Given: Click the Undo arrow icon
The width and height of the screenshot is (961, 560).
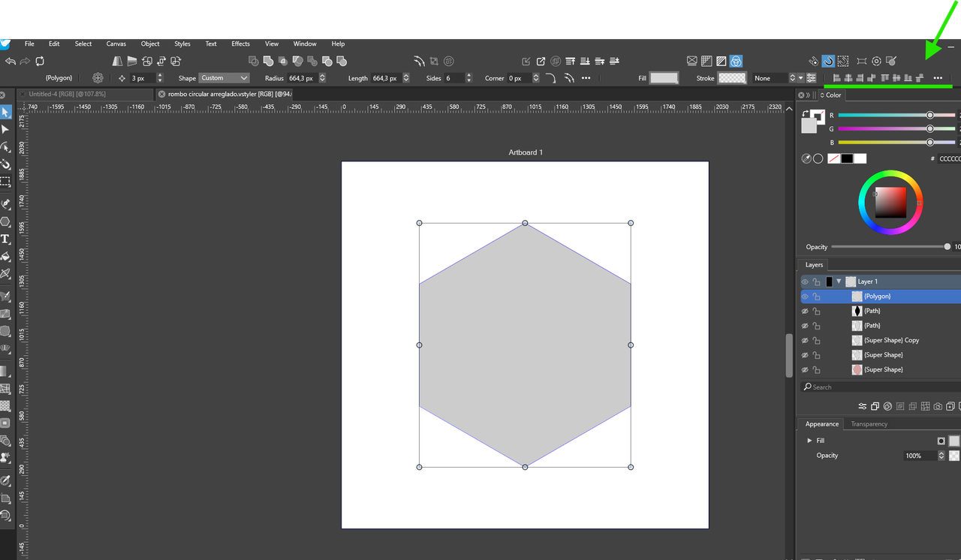Looking at the screenshot, I should coord(10,62).
